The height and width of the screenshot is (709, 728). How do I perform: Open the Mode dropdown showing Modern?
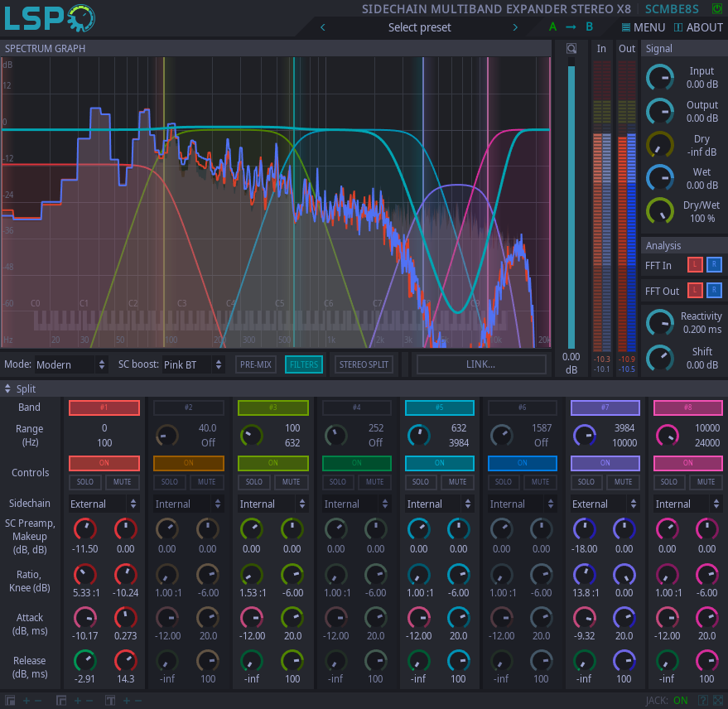point(71,364)
